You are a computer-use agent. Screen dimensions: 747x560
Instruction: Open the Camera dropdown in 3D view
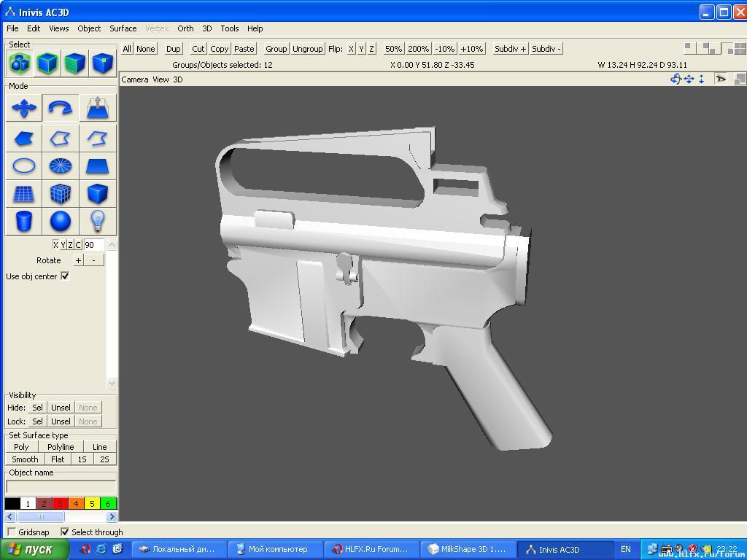pos(135,79)
